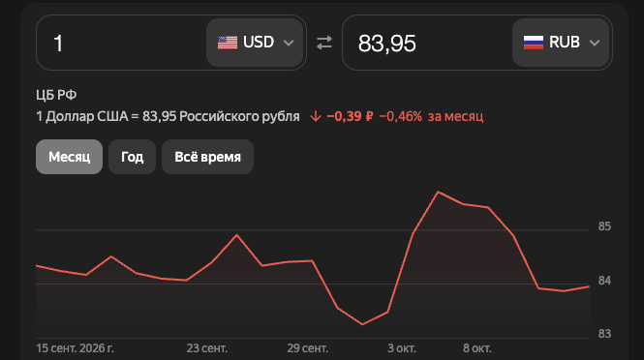The image size is (644, 360).
Task: Click the 15 сент. 2026 г. axis label
Action: coord(75,348)
